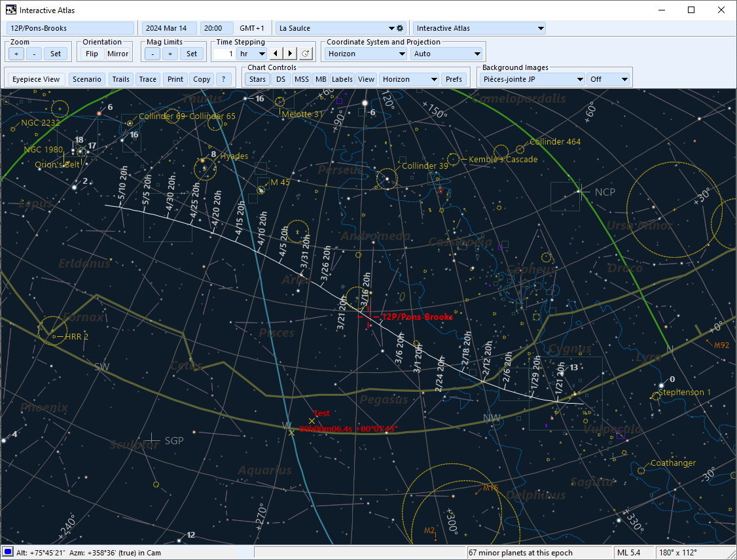Click the Zoom Set button

[56, 54]
